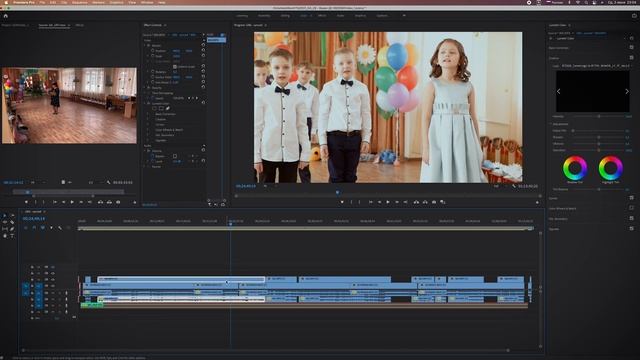Click the Shadow Tint color wheel
Viewport: 640px width, 360px height.
coord(575,168)
